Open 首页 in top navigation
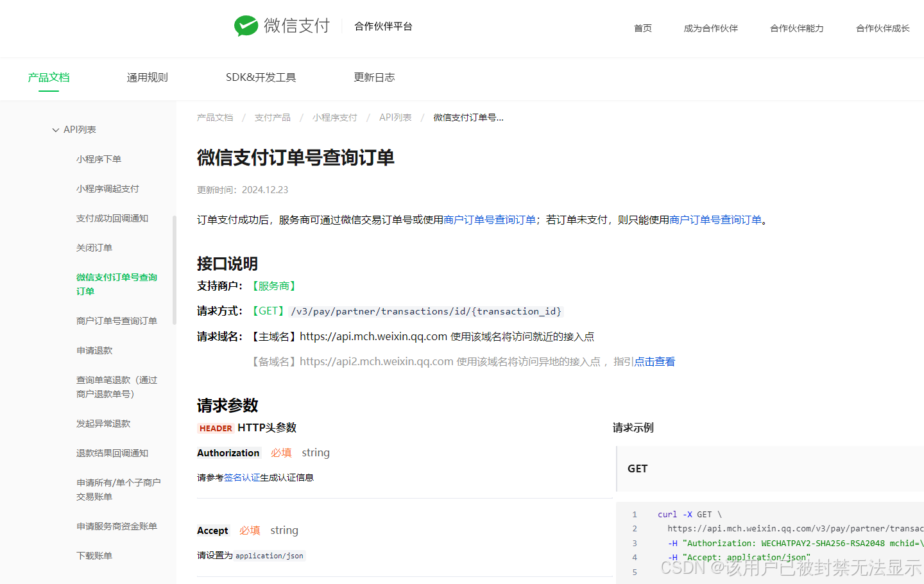924x584 pixels. pos(643,28)
